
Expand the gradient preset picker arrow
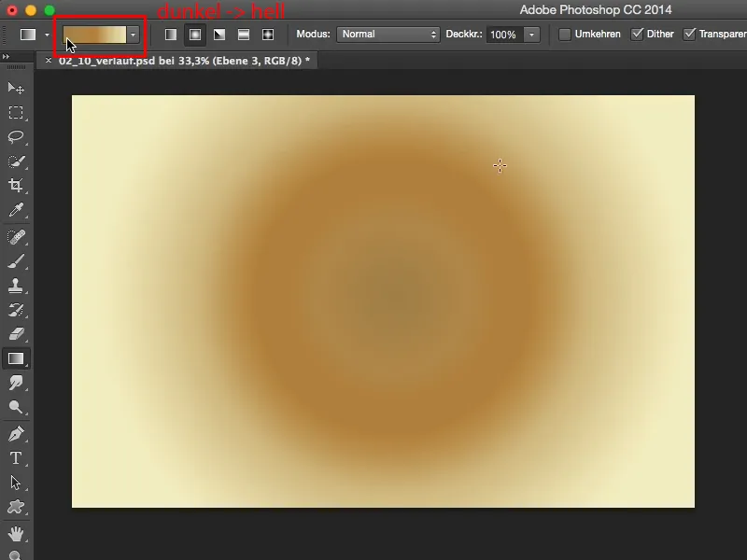point(132,34)
